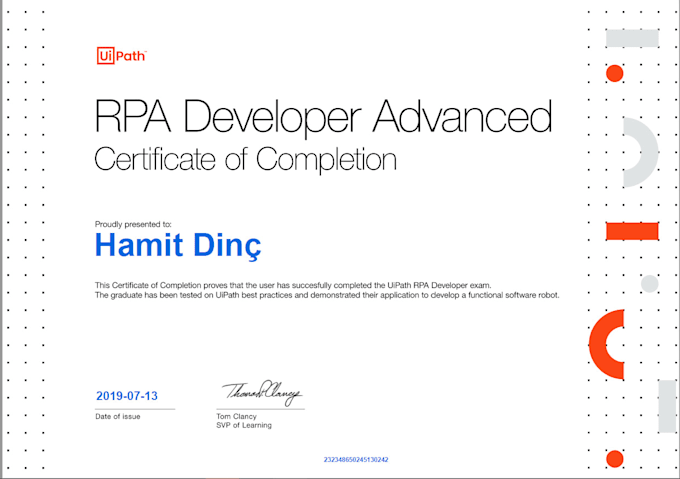Click the UiPath logo

pos(121,55)
